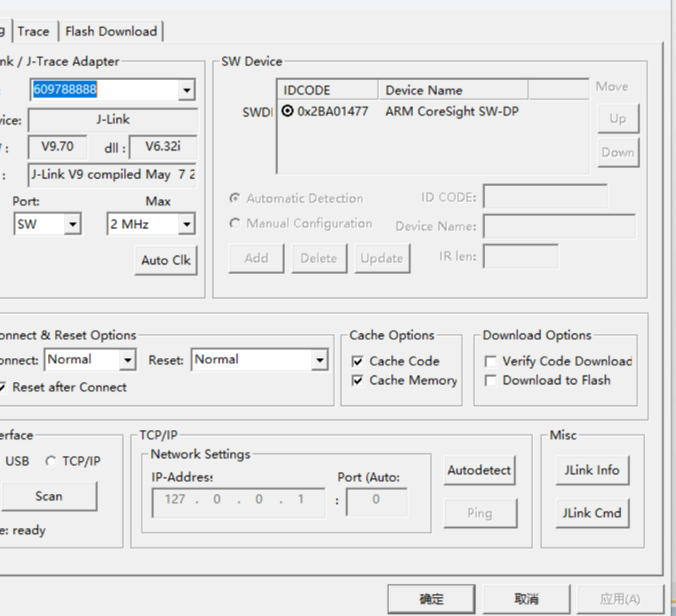This screenshot has width=676, height=616.
Task: Click the Scan button
Action: click(48, 496)
